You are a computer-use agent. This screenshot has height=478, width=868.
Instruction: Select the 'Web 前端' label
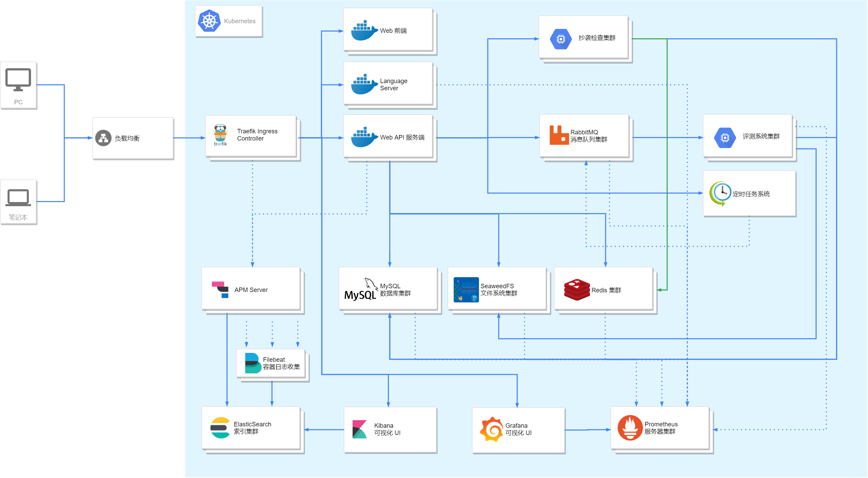click(x=393, y=31)
